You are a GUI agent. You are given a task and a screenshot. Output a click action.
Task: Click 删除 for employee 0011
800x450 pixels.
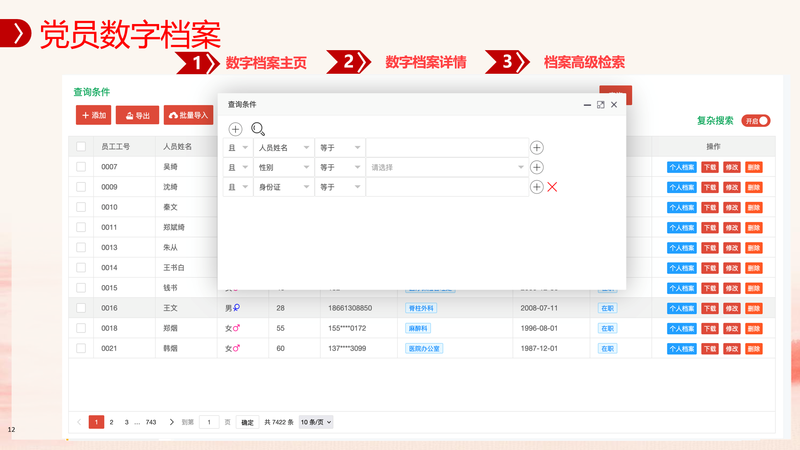tap(754, 228)
